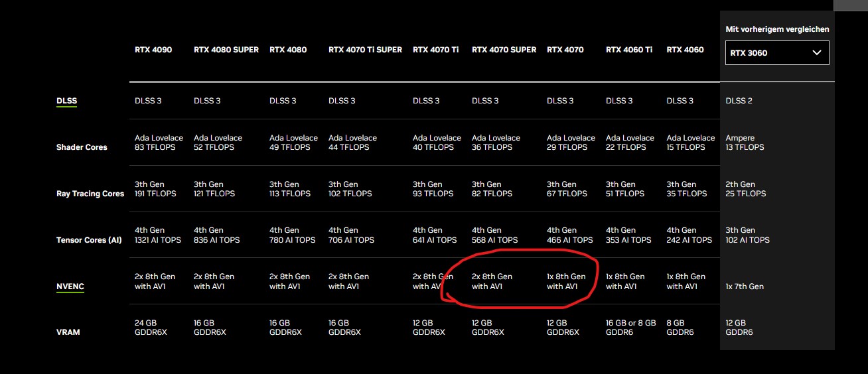Follow the underlined NVENC row link
Viewport: 868px width, 374px height.
(x=70, y=287)
